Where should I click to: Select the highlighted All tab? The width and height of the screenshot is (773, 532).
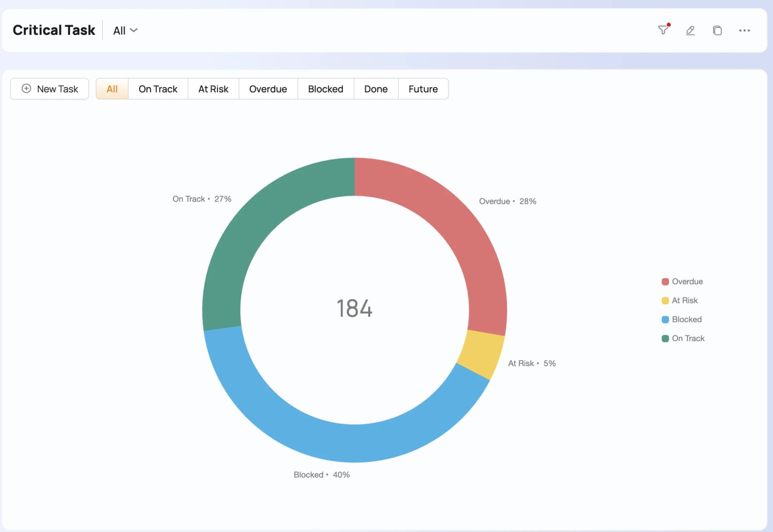tap(112, 89)
